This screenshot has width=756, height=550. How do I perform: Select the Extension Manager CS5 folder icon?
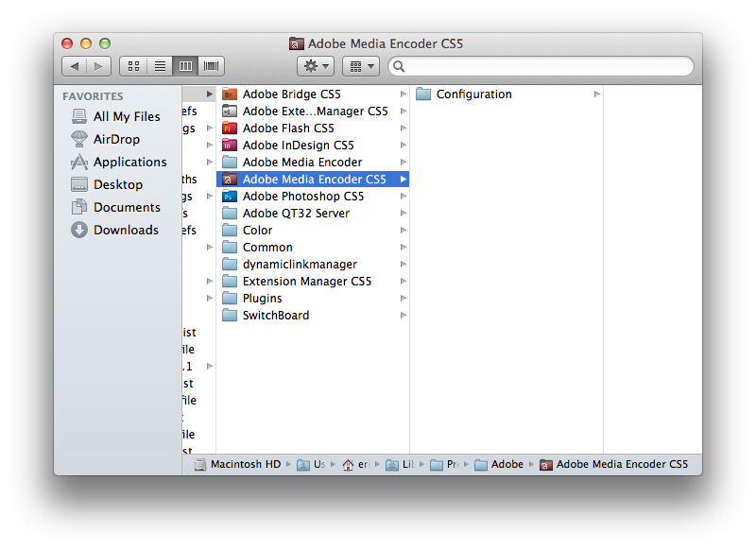230,281
